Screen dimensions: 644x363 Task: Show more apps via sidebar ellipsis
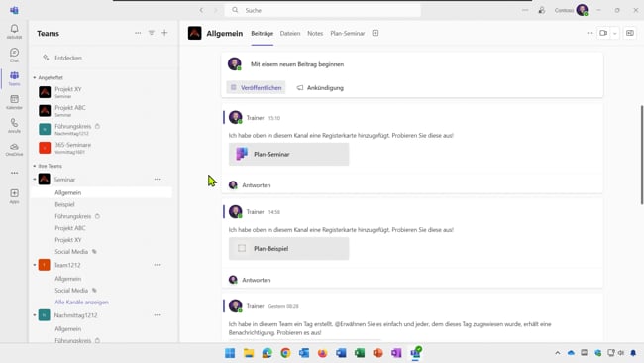15,173
